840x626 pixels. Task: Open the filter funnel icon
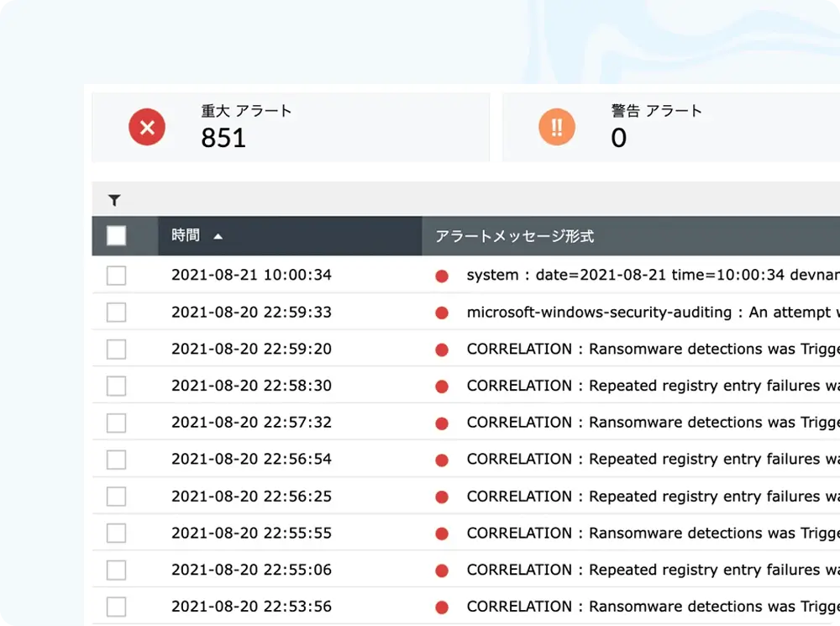(x=114, y=200)
